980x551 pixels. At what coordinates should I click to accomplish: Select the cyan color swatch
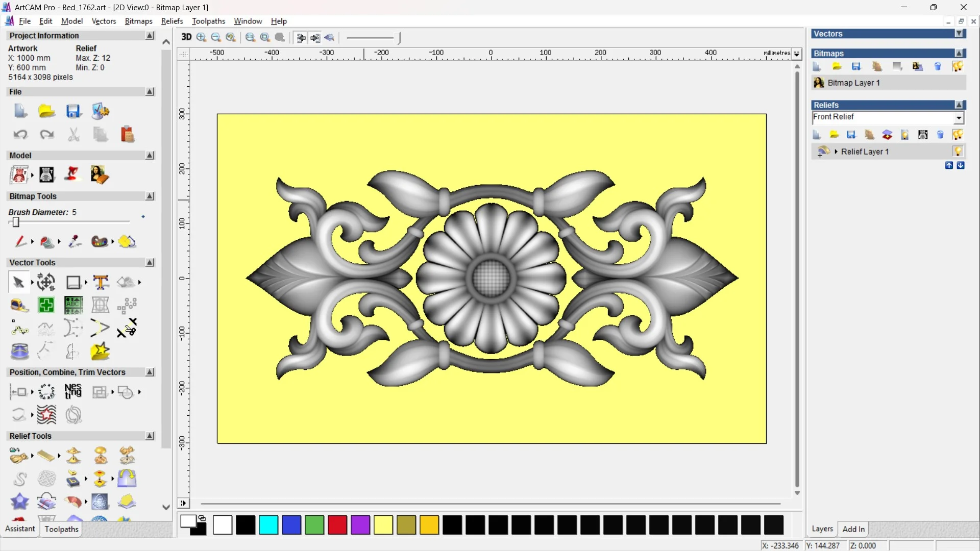268,525
